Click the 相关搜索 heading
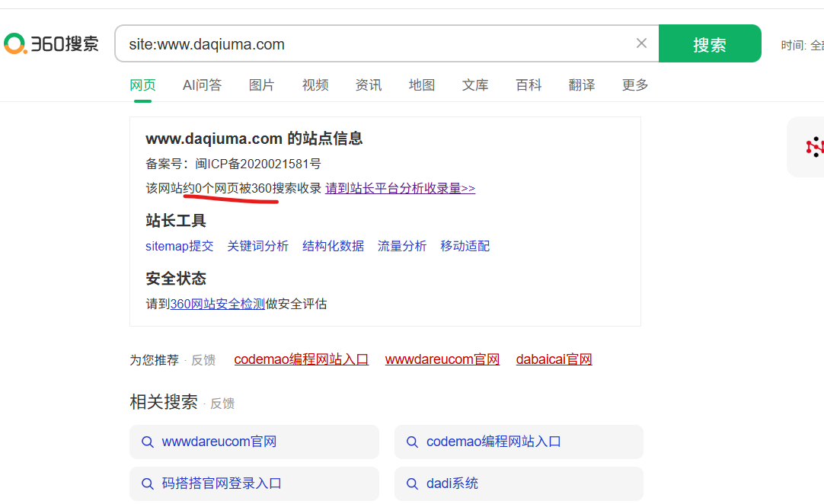The height and width of the screenshot is (504, 824). [x=164, y=402]
